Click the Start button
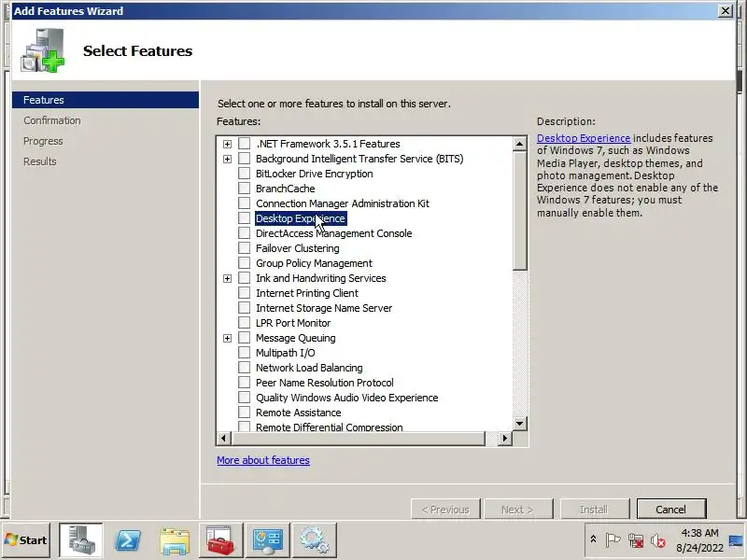Screen dimensions: 747x560 (26, 540)
